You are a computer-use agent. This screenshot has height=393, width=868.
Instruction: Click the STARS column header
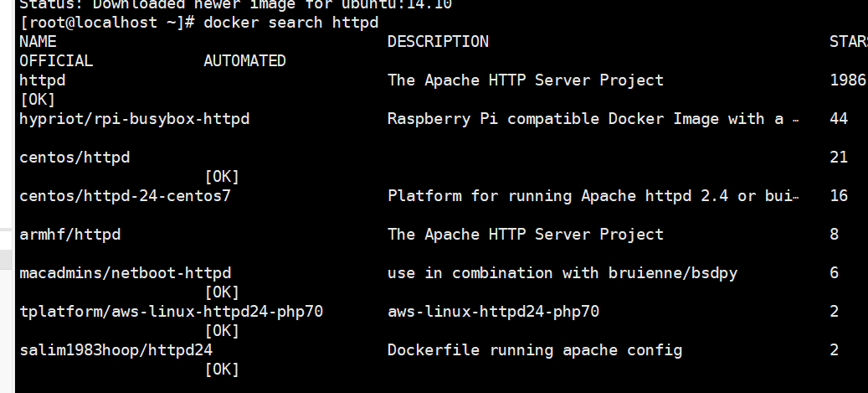[847, 42]
